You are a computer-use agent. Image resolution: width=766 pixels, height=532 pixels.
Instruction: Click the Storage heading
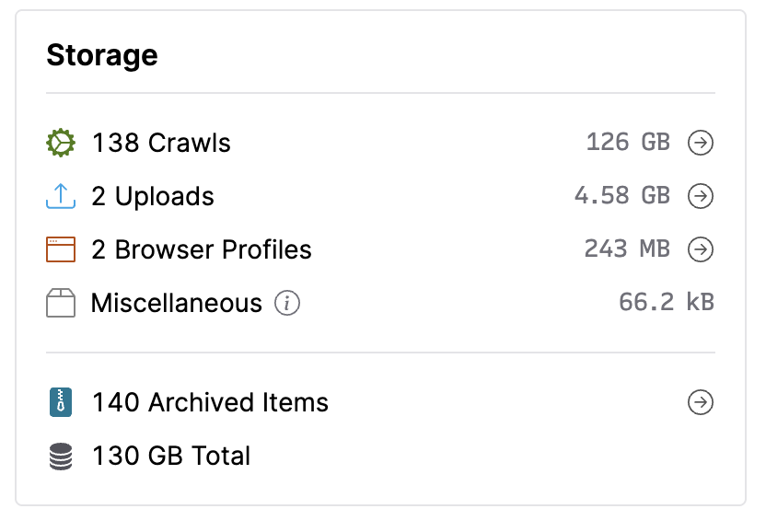[102, 55]
